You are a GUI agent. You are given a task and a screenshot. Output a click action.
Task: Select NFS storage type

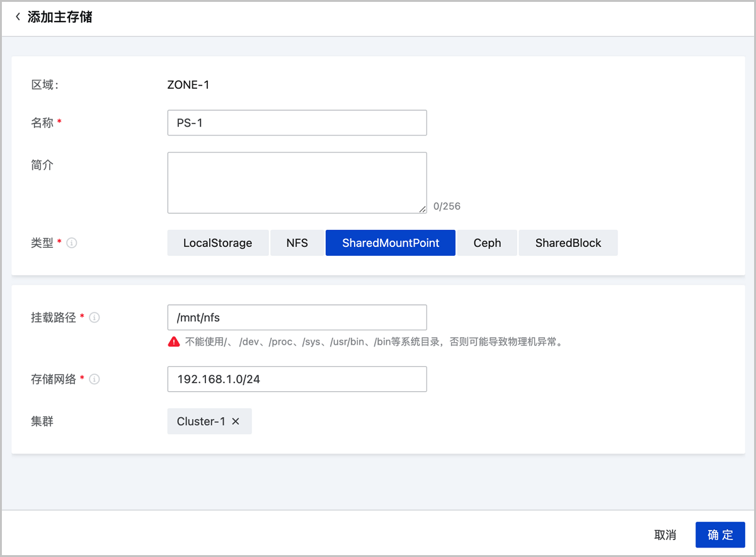297,243
